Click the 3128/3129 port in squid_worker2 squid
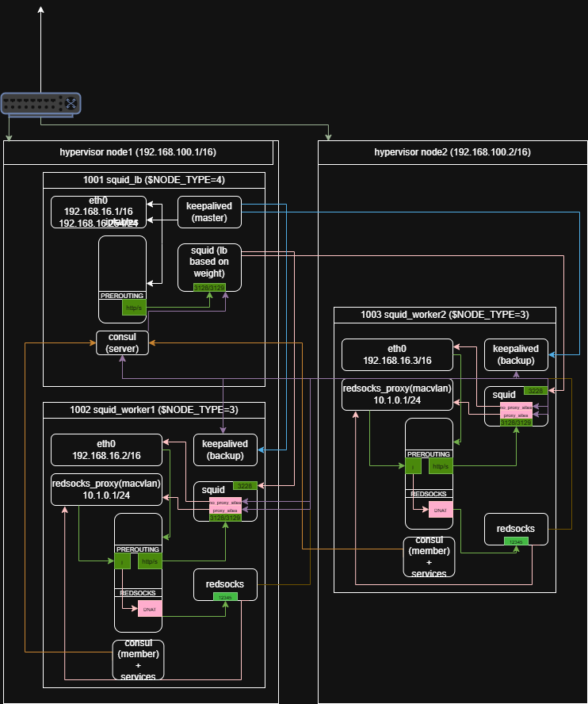Screen dimensions: 588x704 (516, 423)
